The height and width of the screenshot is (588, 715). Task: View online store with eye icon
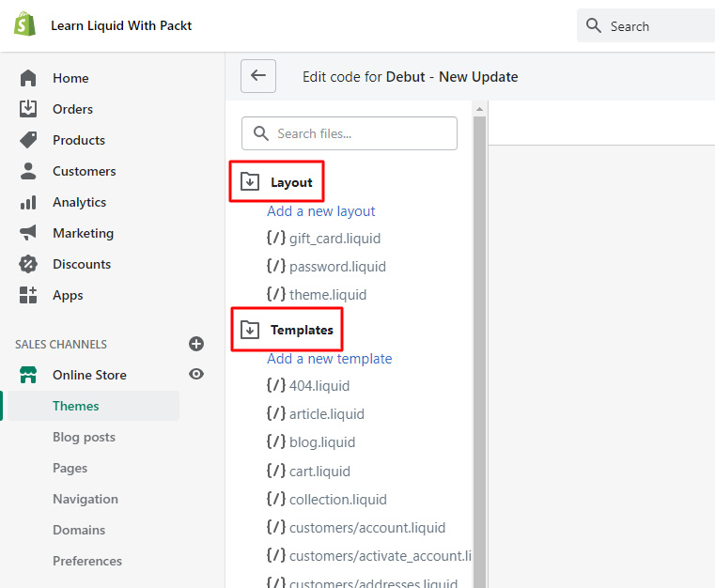click(x=196, y=374)
